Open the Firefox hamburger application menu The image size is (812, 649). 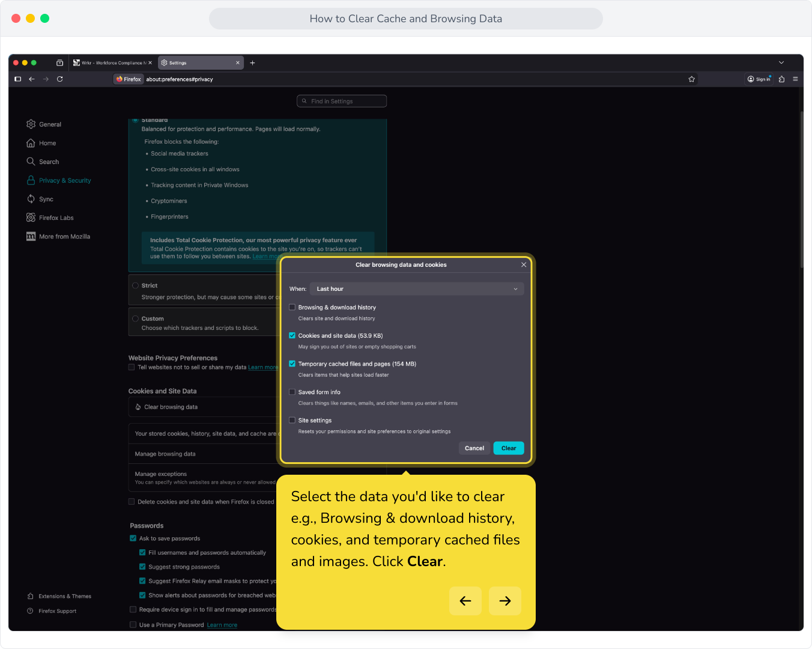click(795, 79)
